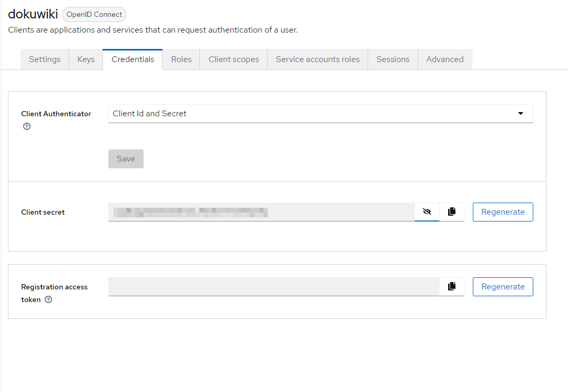Click the registration access token field

(x=274, y=287)
